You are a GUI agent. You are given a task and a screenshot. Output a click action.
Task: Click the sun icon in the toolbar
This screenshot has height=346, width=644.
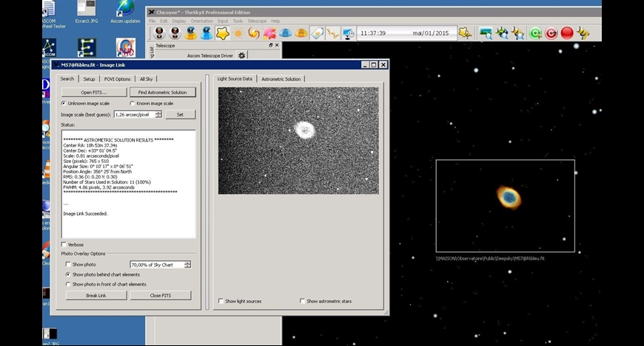238,33
